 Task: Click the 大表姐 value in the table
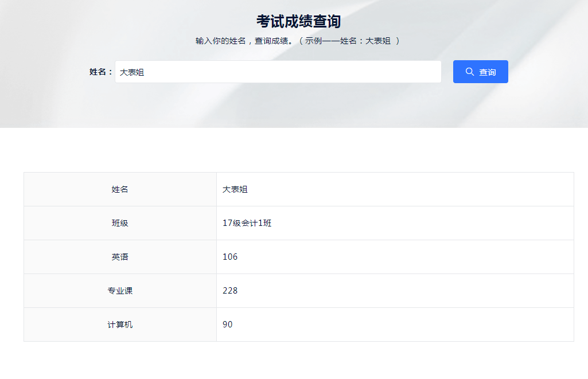click(235, 189)
